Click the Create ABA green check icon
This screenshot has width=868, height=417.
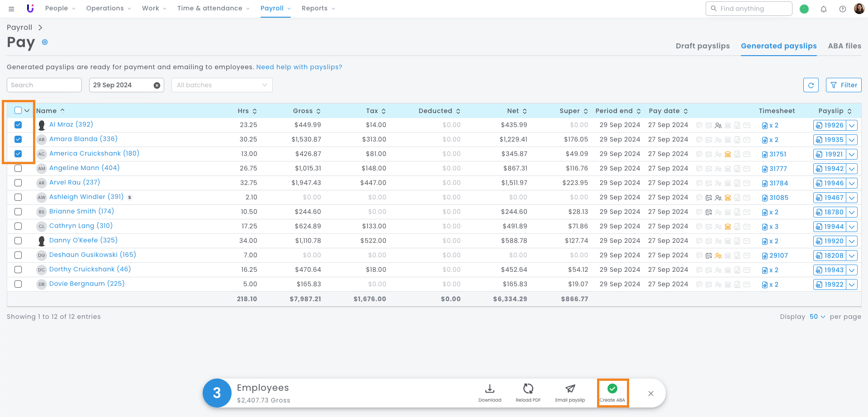[612, 389]
